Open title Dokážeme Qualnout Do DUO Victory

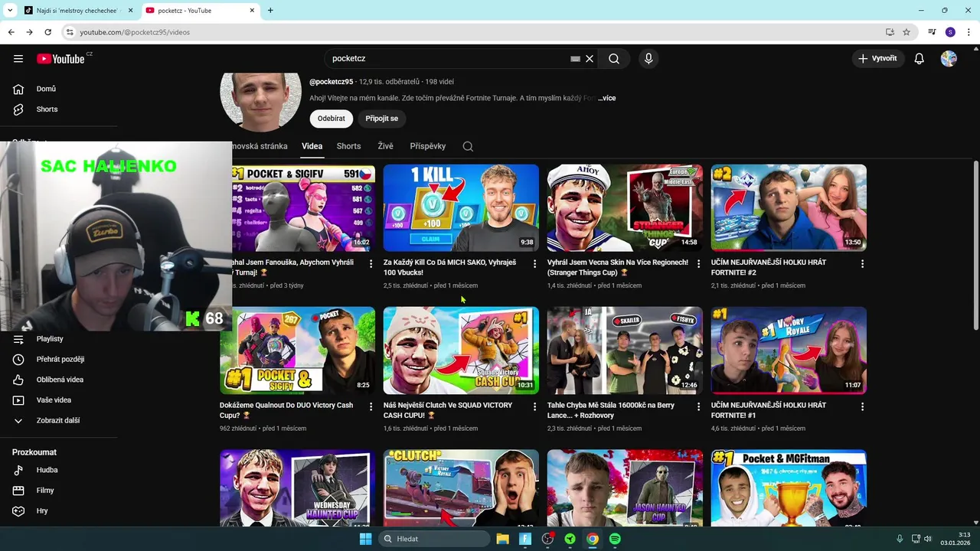[286, 410]
